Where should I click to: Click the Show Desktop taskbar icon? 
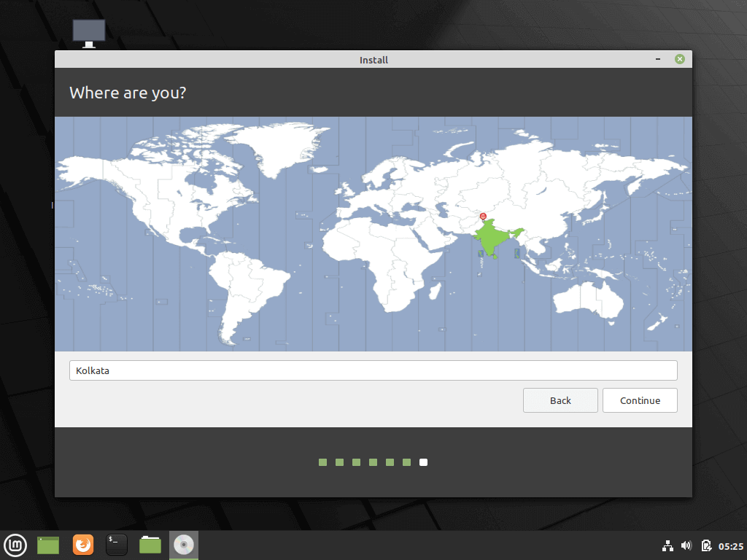click(x=48, y=545)
